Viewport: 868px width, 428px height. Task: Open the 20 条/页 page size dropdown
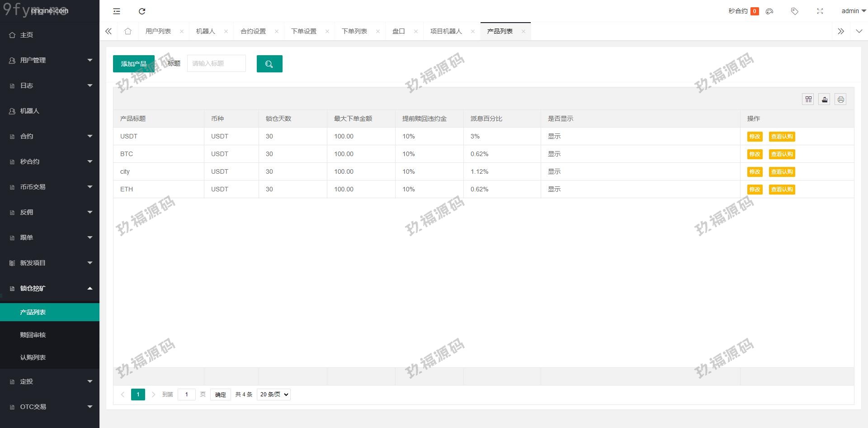(x=274, y=395)
